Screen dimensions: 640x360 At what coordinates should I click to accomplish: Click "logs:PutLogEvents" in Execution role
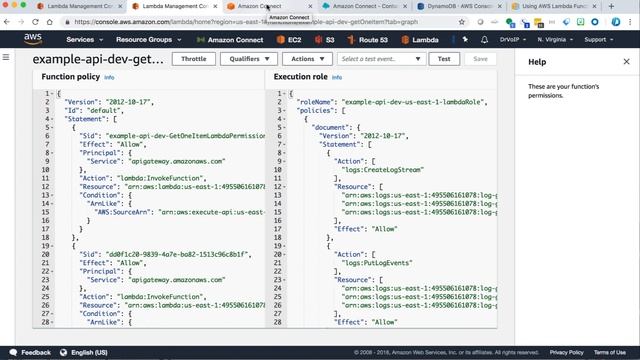click(377, 263)
